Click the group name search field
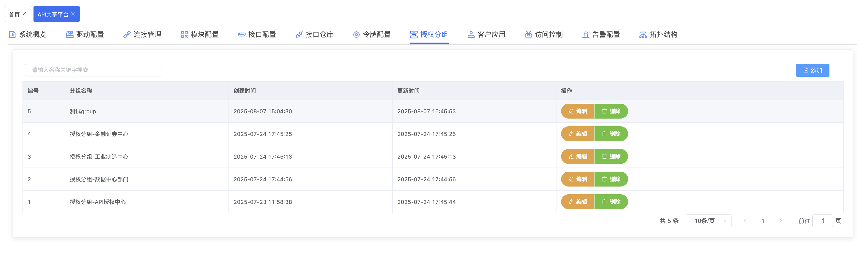Viewport: 868px width, 260px height. click(93, 70)
